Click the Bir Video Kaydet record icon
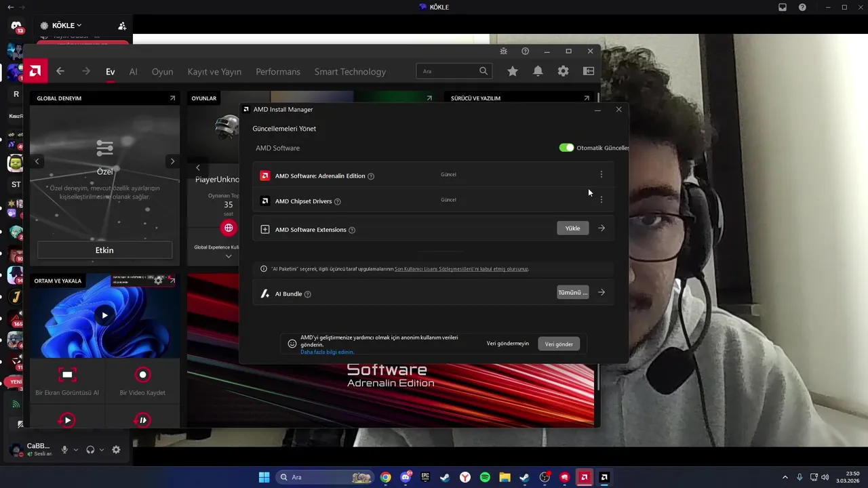This screenshot has width=868, height=488. [x=142, y=374]
